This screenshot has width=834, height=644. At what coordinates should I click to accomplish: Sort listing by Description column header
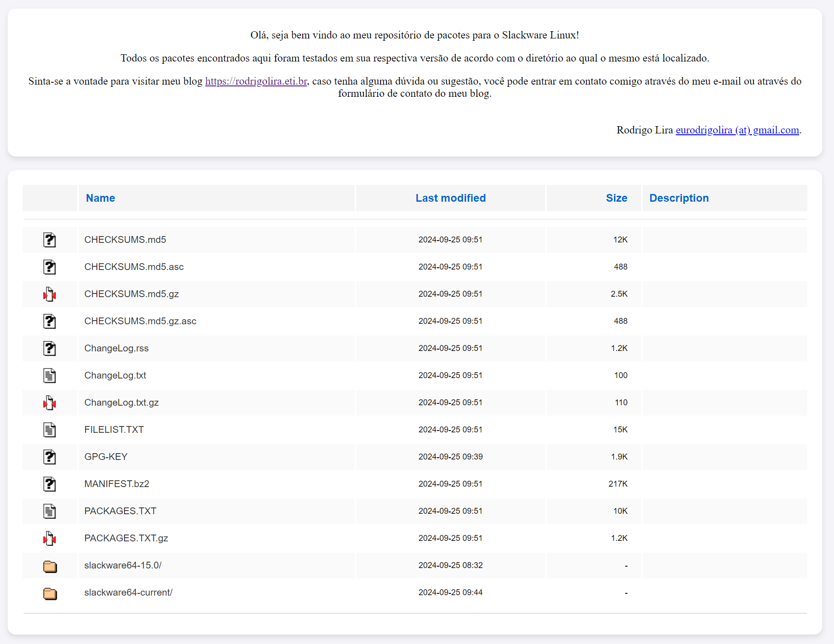point(679,198)
